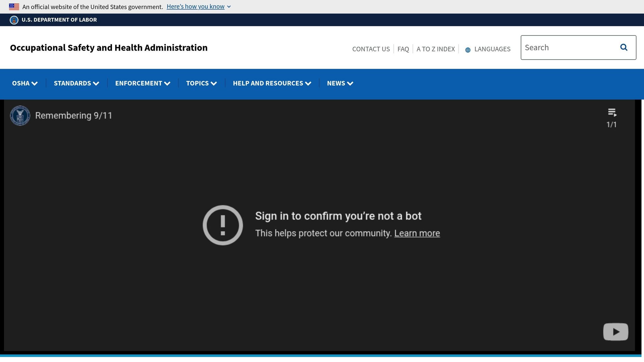The height and width of the screenshot is (362, 644).
Task: Click the exclamation warning icon in video
Action: click(223, 225)
